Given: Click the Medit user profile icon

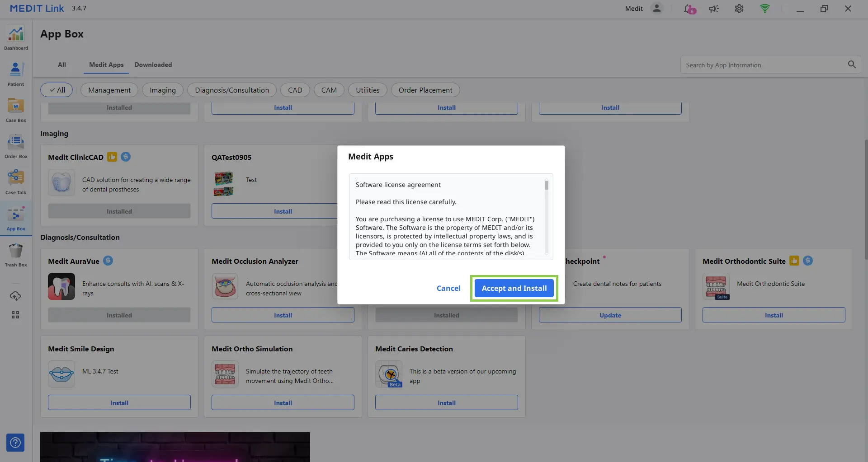Looking at the screenshot, I should [656, 9].
